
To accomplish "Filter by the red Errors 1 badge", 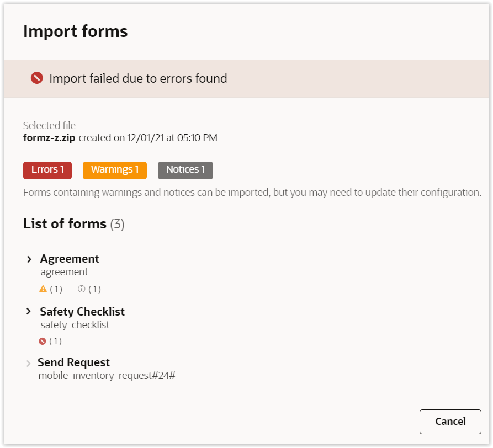I will 47,170.
